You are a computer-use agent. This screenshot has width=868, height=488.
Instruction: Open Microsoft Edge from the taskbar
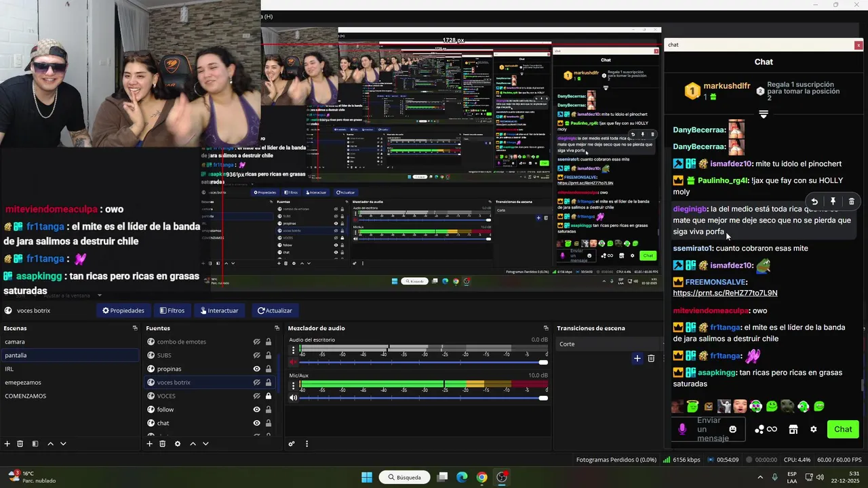tap(462, 477)
